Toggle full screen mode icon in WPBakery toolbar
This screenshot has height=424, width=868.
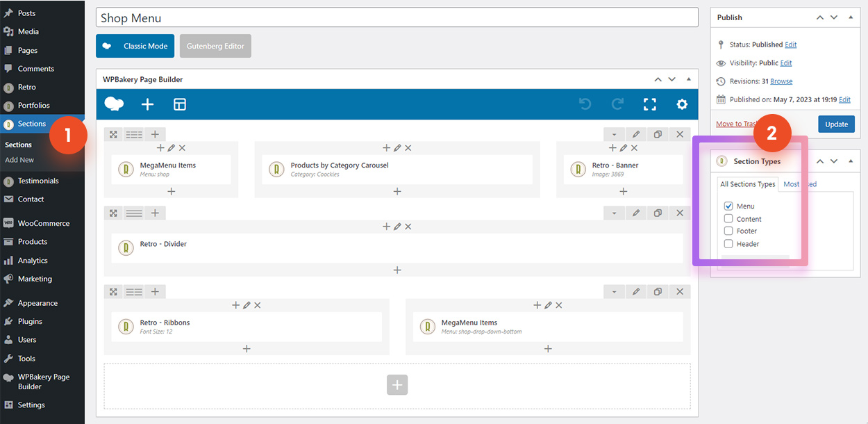pyautogui.click(x=650, y=104)
